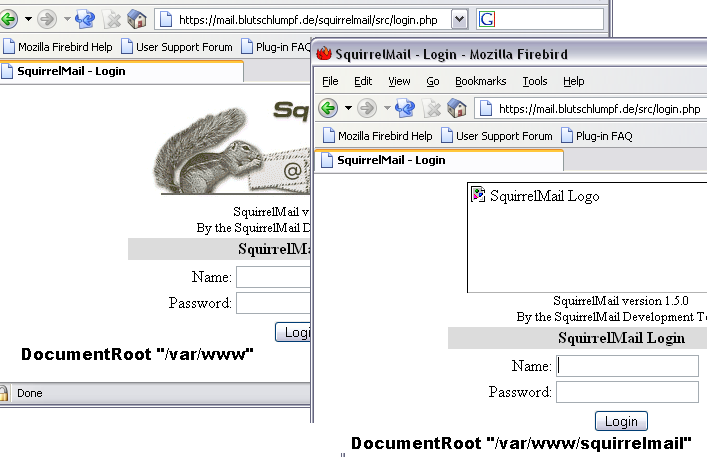Click broken SquirrelMail Logo image placeholder
Viewport: 707px width, 465px height.
(587, 238)
